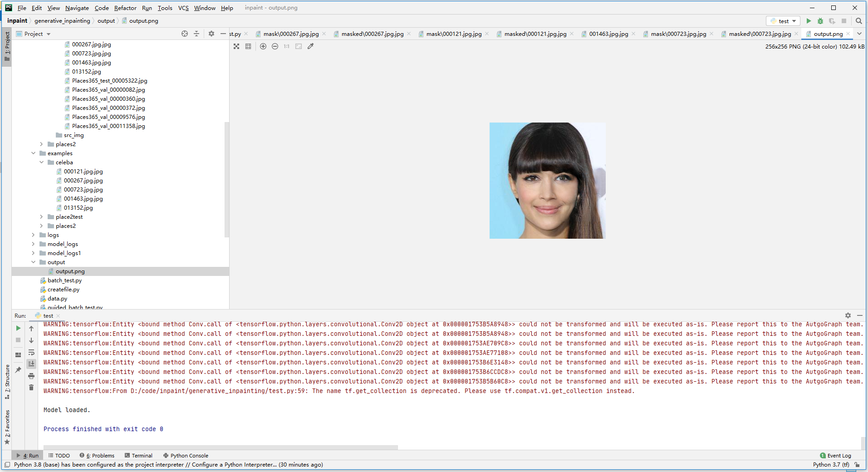Click down-stack-trace arrow in Run panel

click(x=31, y=340)
